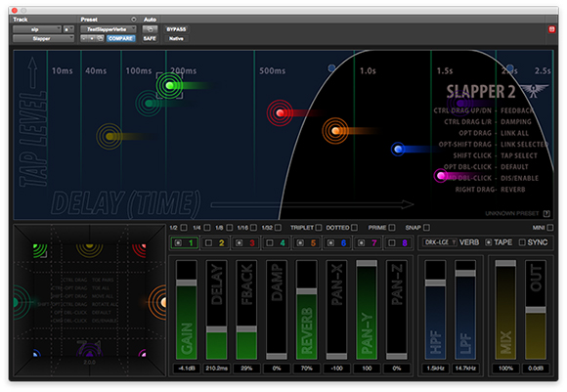Enable the 1/8 note division checkbox
The height and width of the screenshot is (392, 567).
(230, 228)
